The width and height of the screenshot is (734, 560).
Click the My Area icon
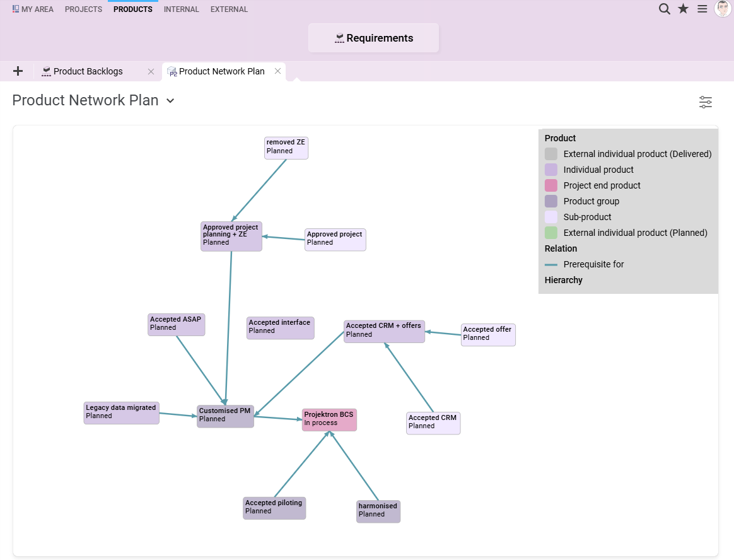click(x=15, y=9)
